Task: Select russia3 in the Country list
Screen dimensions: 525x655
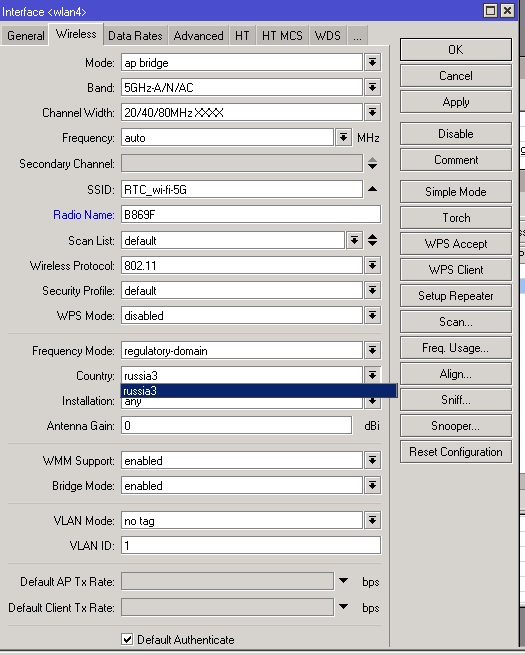Action: 259,391
